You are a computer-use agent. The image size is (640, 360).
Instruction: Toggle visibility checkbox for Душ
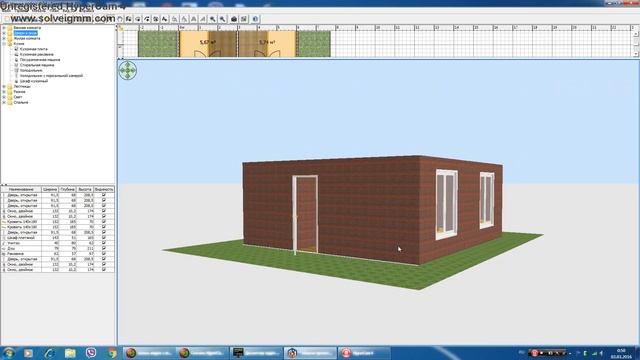click(x=104, y=248)
